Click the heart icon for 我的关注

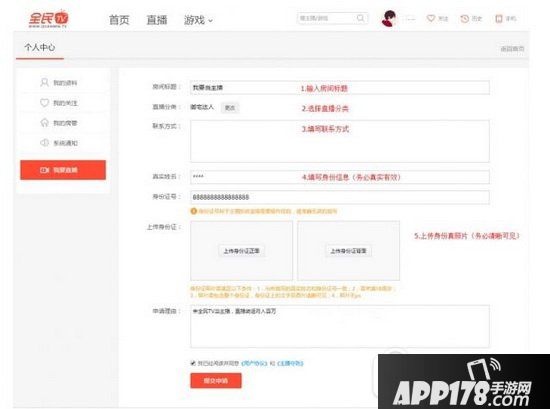tap(44, 103)
